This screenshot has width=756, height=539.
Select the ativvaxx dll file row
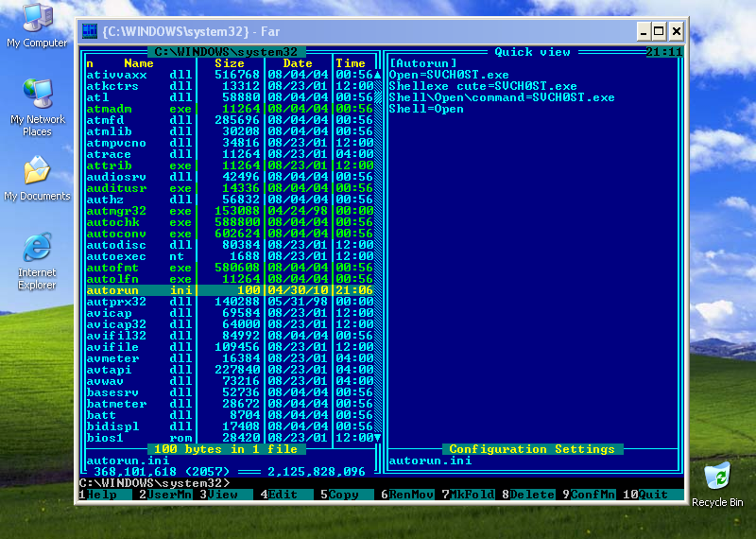(x=230, y=75)
